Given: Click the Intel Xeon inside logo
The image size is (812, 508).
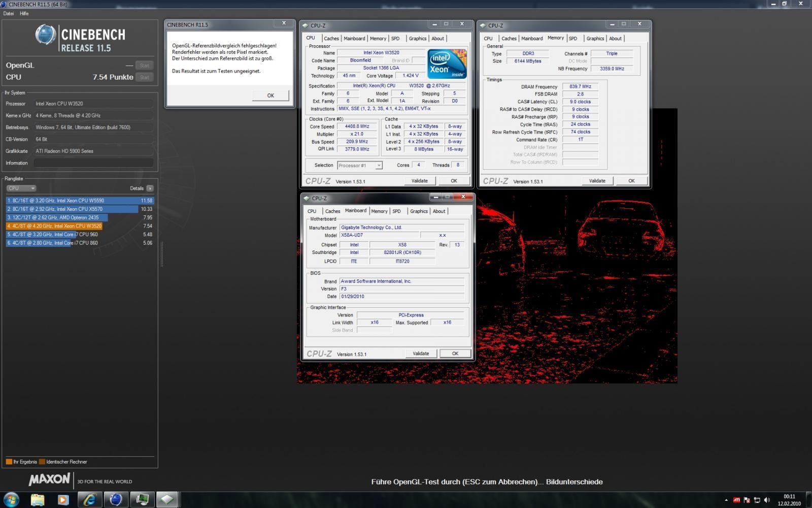Looking at the screenshot, I should [447, 64].
